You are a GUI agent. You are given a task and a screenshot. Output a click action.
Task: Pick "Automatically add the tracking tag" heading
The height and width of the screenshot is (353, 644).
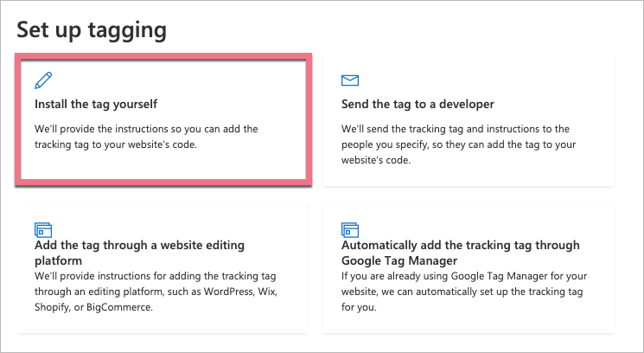461,245
